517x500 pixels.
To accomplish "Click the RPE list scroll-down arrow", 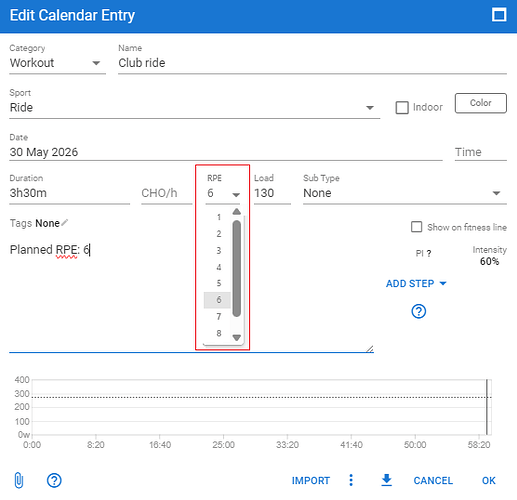I will tap(237, 338).
